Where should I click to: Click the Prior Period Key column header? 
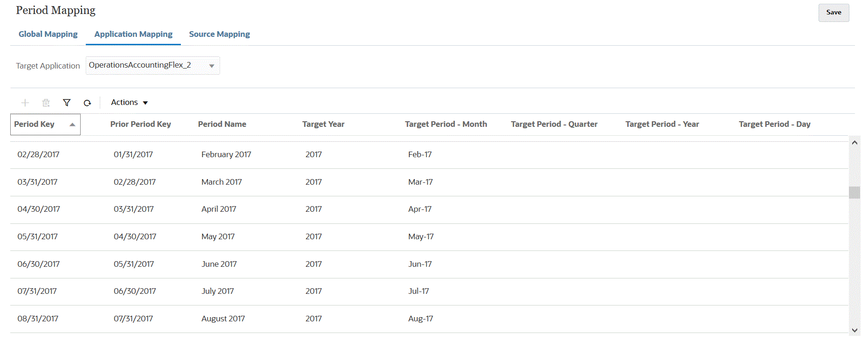click(140, 124)
